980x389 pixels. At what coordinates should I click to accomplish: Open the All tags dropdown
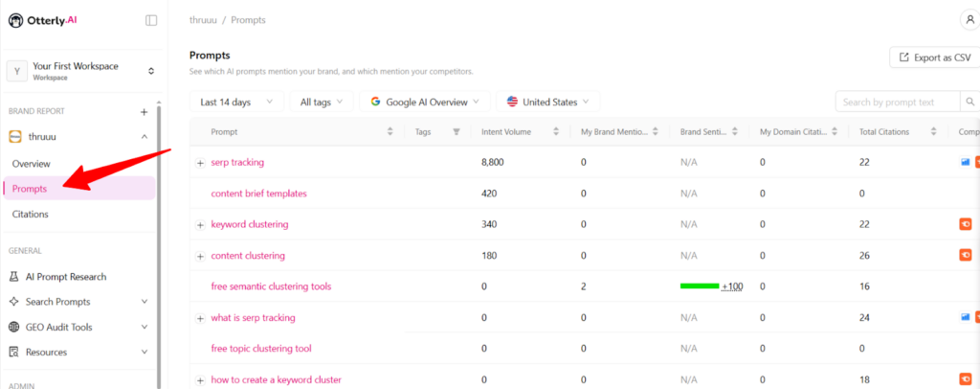click(x=322, y=102)
